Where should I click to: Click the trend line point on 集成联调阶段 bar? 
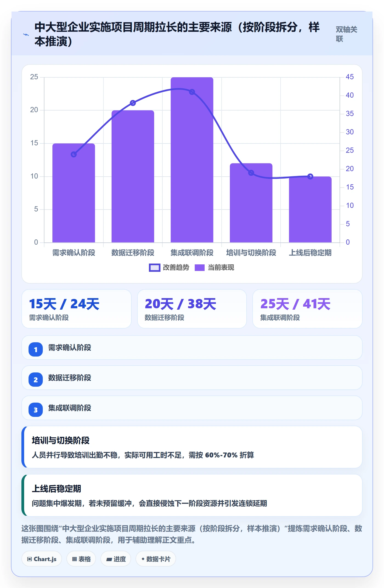click(192, 92)
